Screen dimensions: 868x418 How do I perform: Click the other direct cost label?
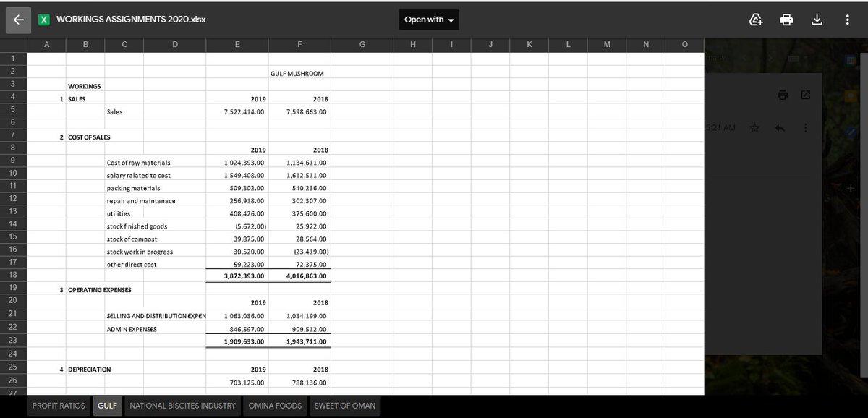click(132, 265)
